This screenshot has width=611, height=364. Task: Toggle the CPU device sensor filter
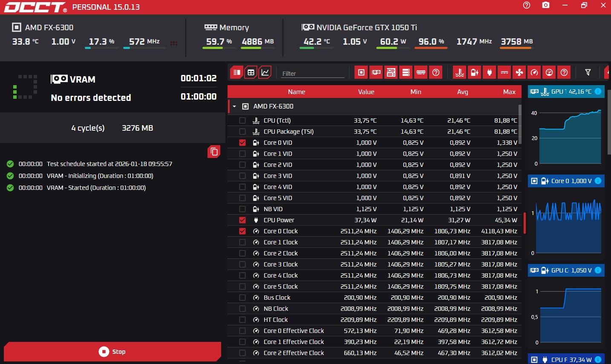coord(361,72)
